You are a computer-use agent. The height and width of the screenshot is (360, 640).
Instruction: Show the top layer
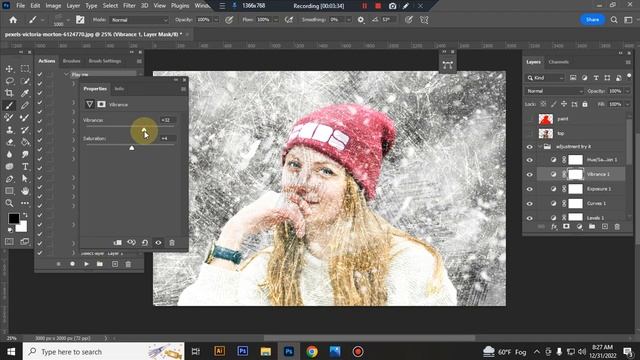(529, 133)
